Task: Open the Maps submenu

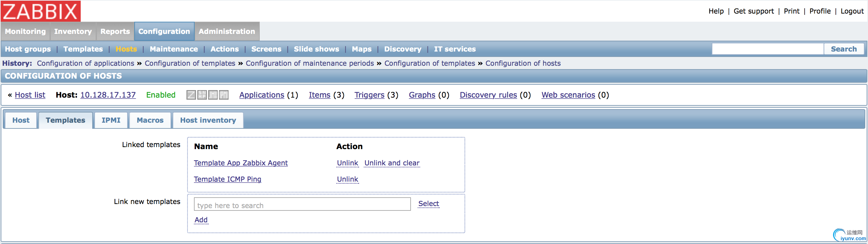Action: pos(361,49)
